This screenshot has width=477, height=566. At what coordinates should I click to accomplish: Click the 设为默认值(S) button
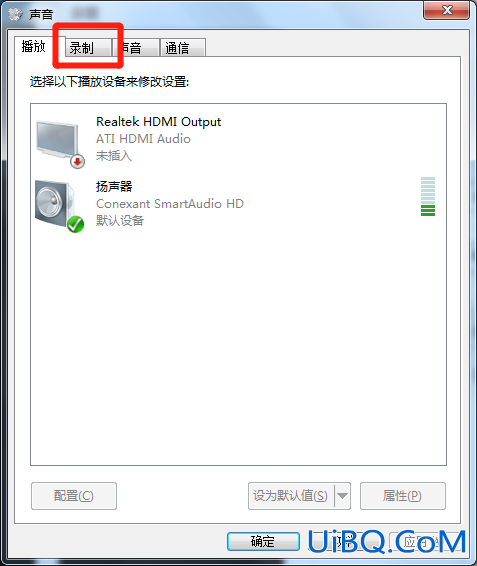291,496
